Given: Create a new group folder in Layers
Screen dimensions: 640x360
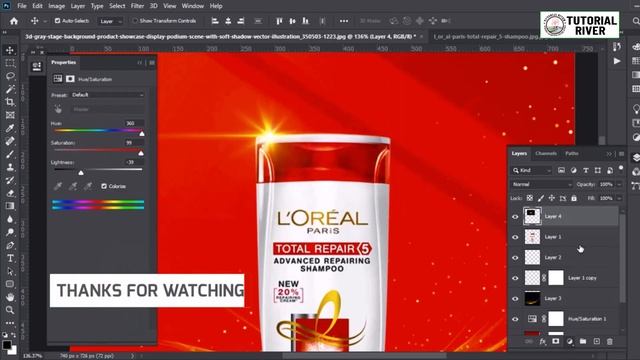Looking at the screenshot, I should tap(583, 341).
